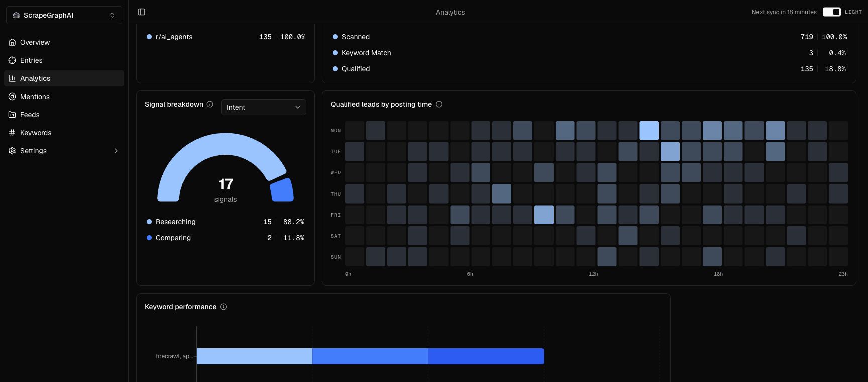Screen dimensions: 868x382
Task: Click the ScrapeGraphAI logo icon
Action: pyautogui.click(x=16, y=15)
